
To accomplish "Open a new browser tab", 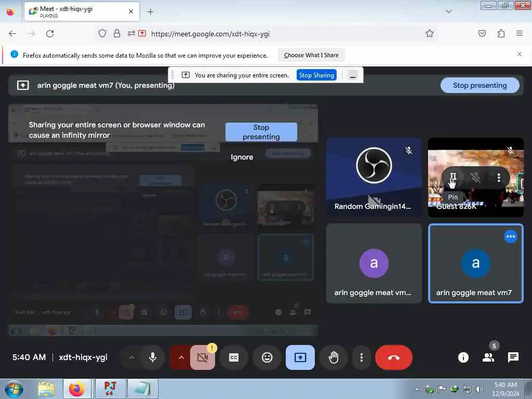I will (x=150, y=12).
